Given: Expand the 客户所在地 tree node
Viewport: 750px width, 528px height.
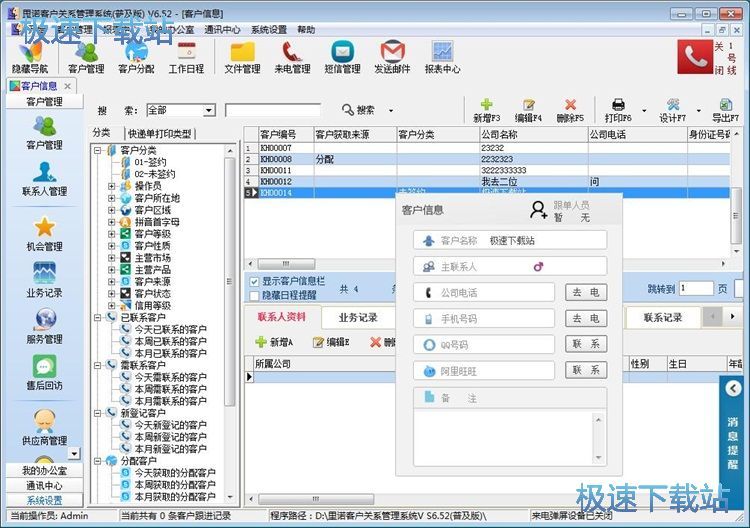Looking at the screenshot, I should click(x=111, y=198).
